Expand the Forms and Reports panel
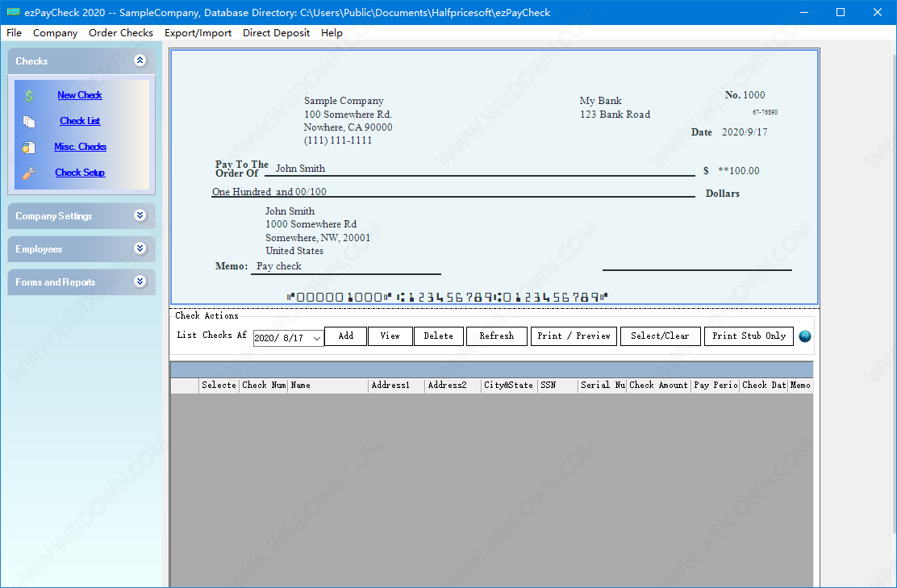Screen dimensions: 897x588 140,281
